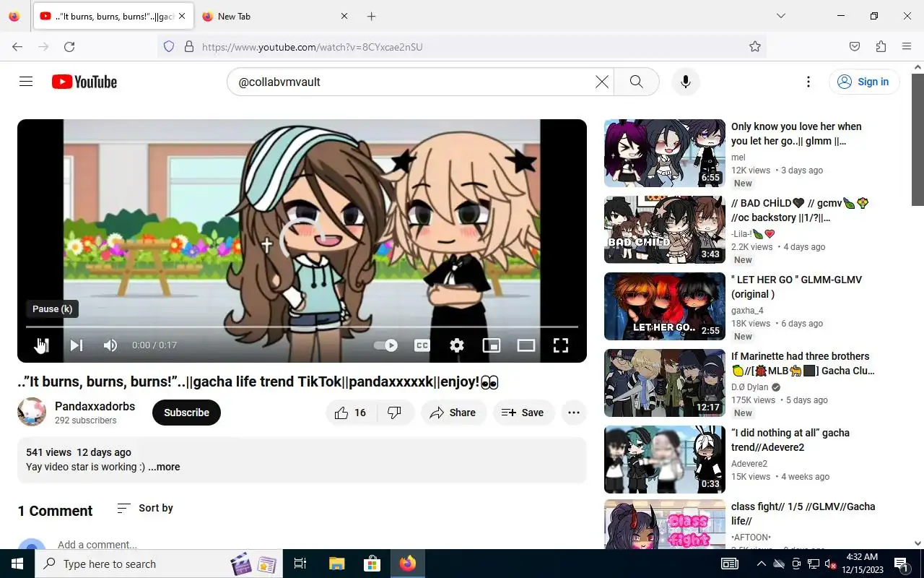Expand description with ...more

click(x=164, y=467)
